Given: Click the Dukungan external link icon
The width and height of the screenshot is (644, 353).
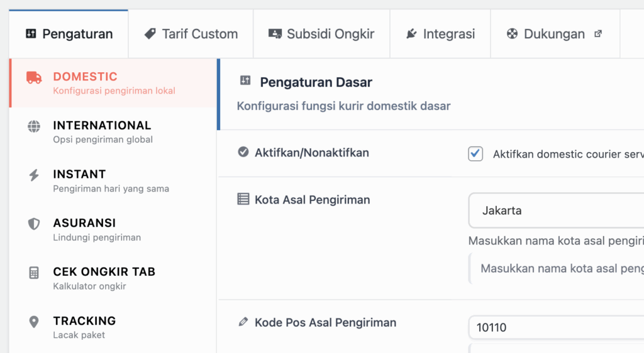Looking at the screenshot, I should click(x=597, y=34).
